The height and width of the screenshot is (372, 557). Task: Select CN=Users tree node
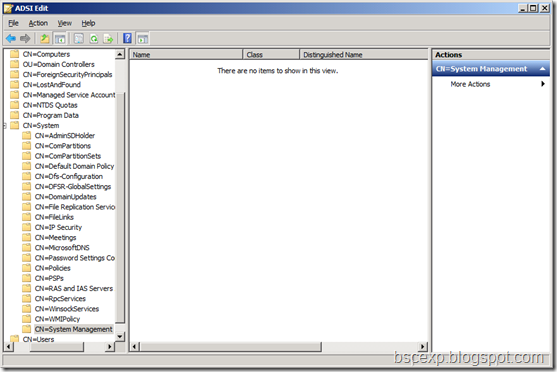(x=38, y=339)
